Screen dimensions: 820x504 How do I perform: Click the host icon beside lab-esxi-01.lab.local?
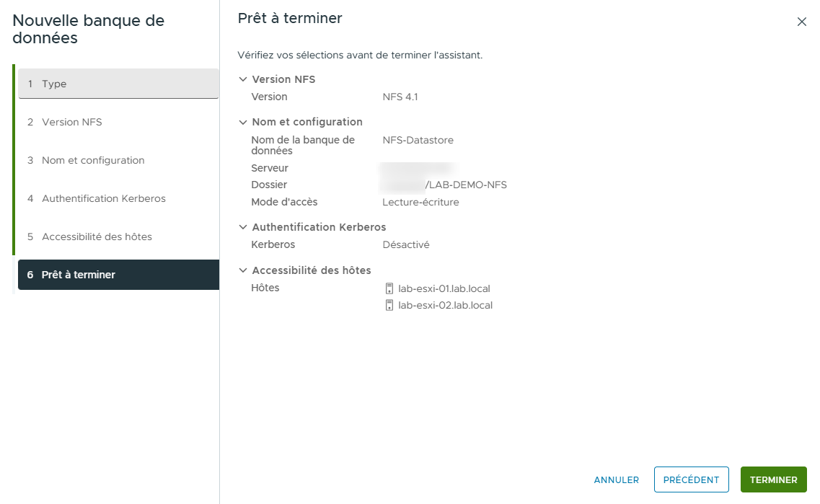(389, 289)
